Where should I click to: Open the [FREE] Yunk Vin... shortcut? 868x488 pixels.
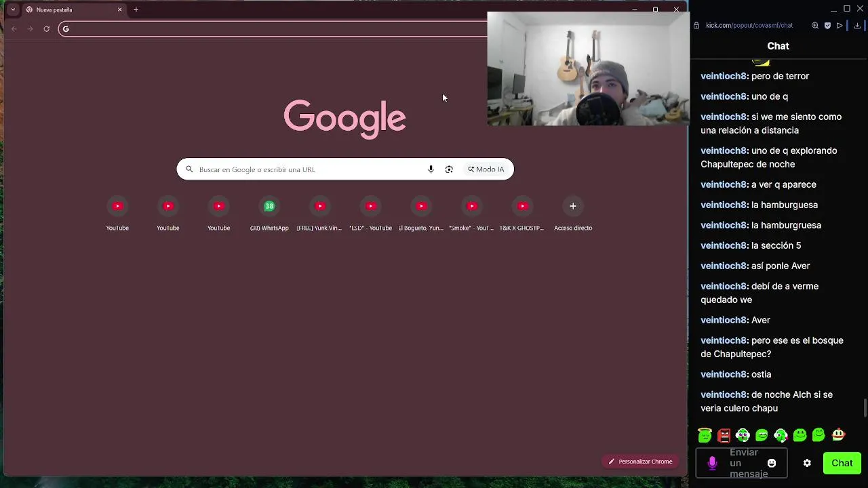point(319,213)
